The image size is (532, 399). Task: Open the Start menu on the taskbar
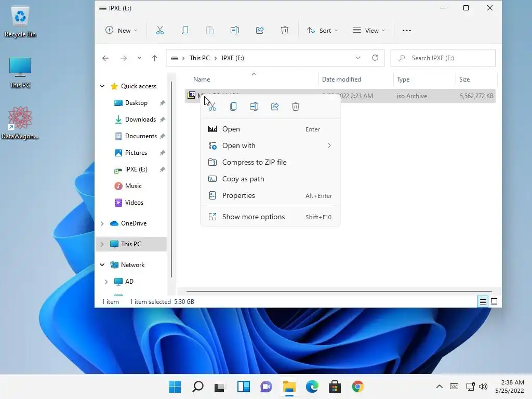click(175, 387)
